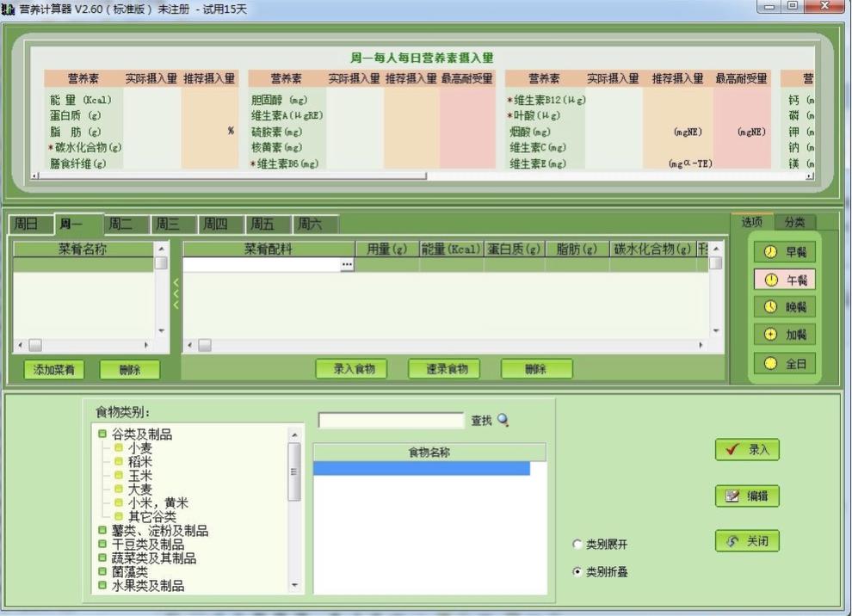Select the 大麦 tree item
This screenshot has height=616, width=852.
coord(139,490)
